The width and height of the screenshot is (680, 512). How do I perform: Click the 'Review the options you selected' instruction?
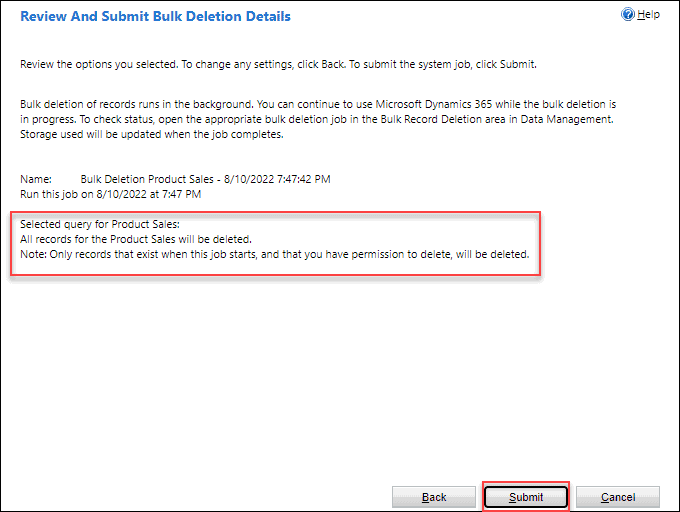[x=278, y=64]
